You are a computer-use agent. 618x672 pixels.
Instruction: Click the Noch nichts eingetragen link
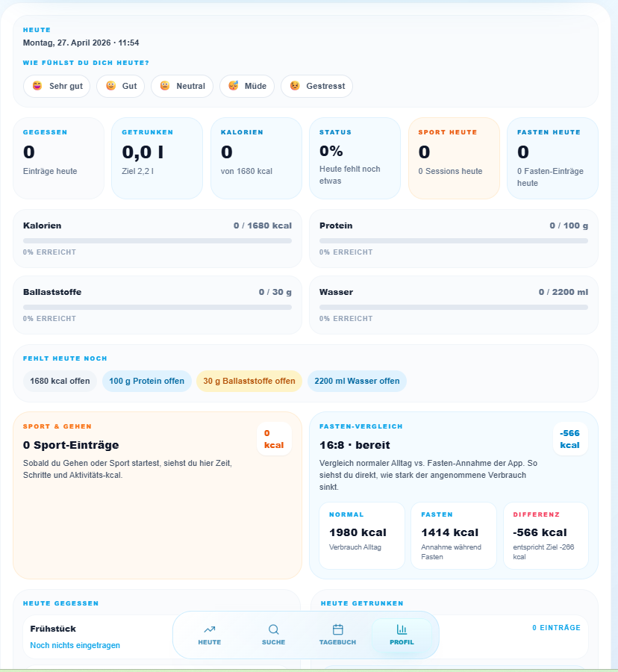click(x=75, y=645)
